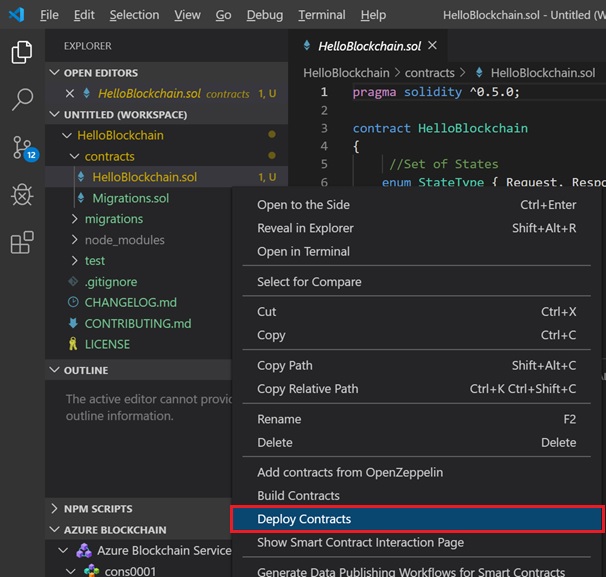Click the VS Code logo icon
The image size is (606, 577).
click(17, 15)
